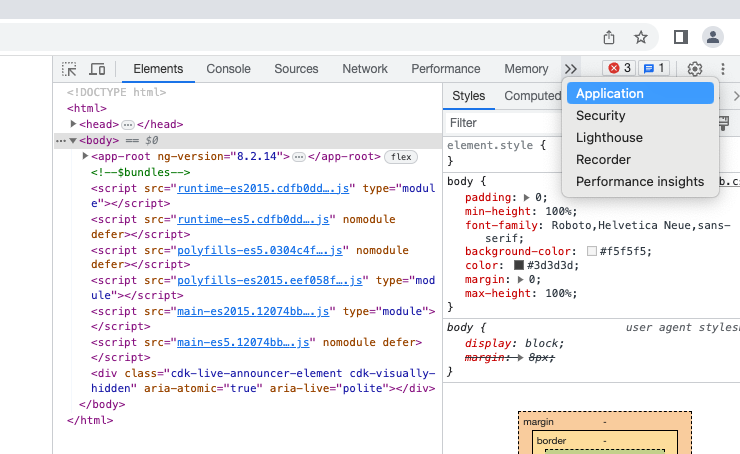This screenshot has height=454, width=740.
Task: Toggle the device toolbar icon
Action: coord(97,69)
